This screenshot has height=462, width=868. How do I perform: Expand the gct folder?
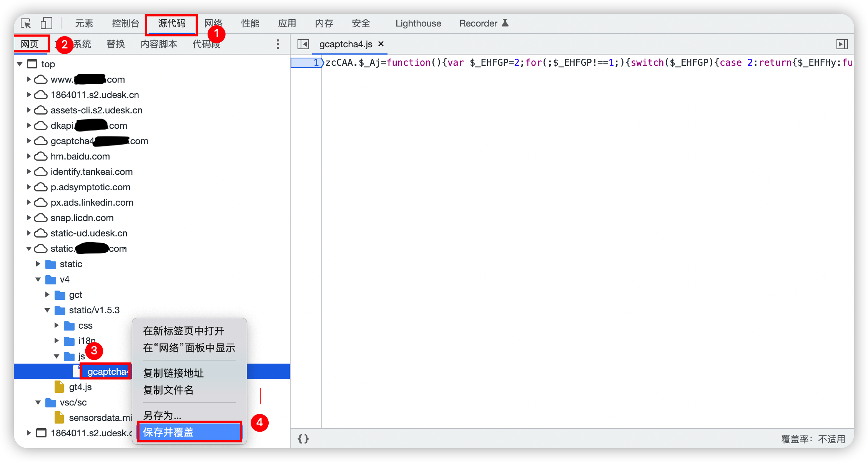pos(47,295)
